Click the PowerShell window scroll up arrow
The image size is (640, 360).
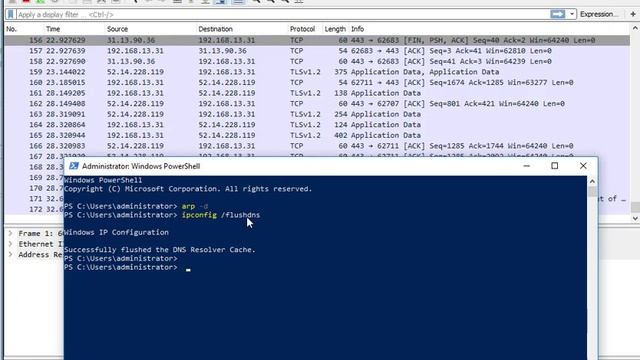(592, 181)
